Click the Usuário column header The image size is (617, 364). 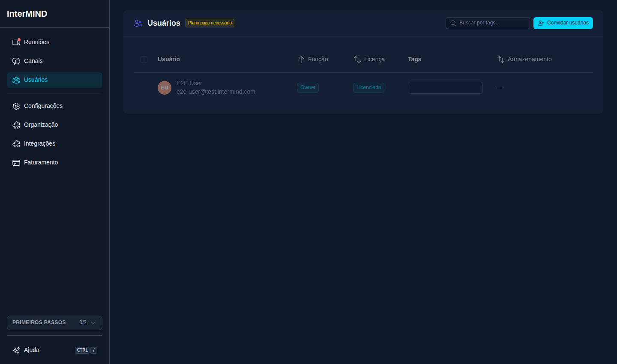[x=169, y=60]
